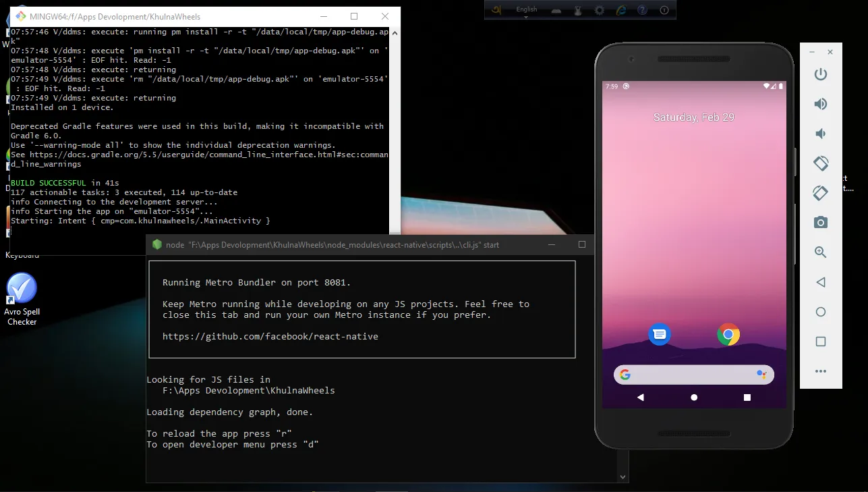
Task: Click the scroll-up arrow in the MINGW64 terminal
Action: [395, 32]
